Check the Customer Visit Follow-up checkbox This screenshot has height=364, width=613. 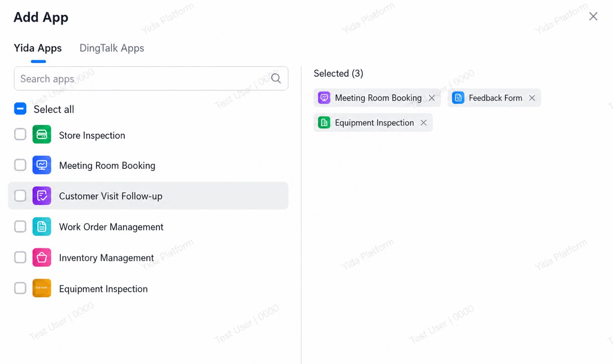pos(20,196)
